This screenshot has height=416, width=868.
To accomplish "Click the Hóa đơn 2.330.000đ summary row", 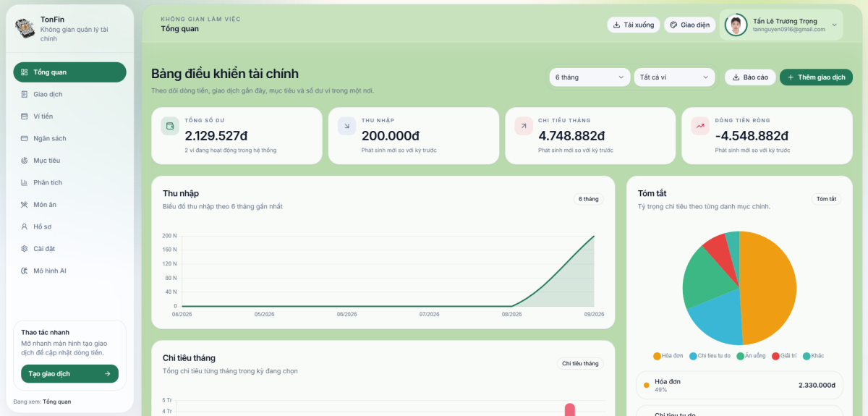I will 739,386.
